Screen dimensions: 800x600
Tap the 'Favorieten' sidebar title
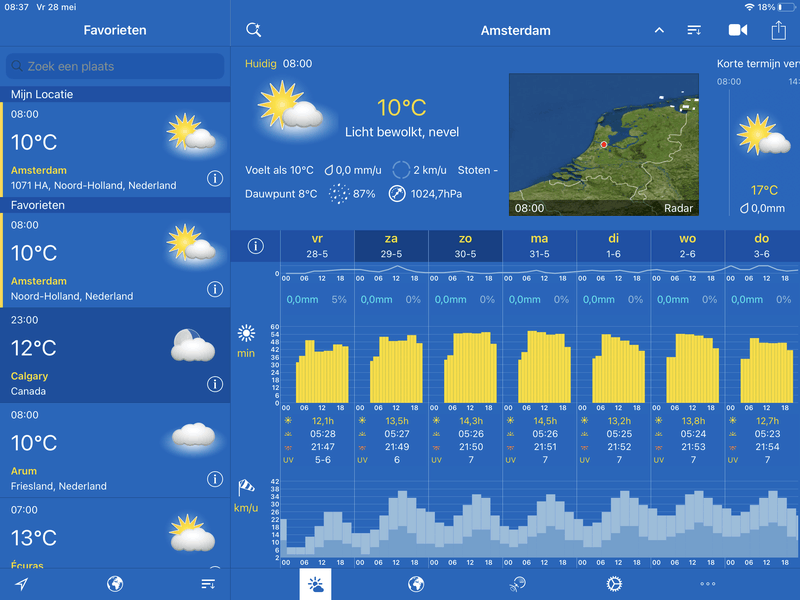(115, 30)
